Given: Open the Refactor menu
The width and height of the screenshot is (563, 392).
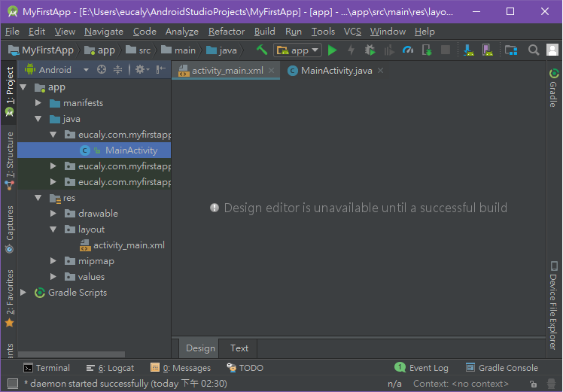Looking at the screenshot, I should [227, 32].
